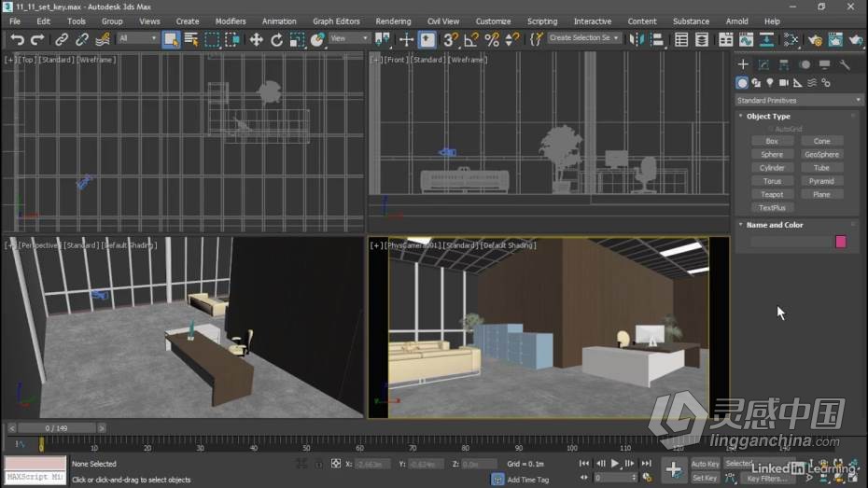The width and height of the screenshot is (868, 488).
Task: Select Cameras create category icon
Action: 784,82
